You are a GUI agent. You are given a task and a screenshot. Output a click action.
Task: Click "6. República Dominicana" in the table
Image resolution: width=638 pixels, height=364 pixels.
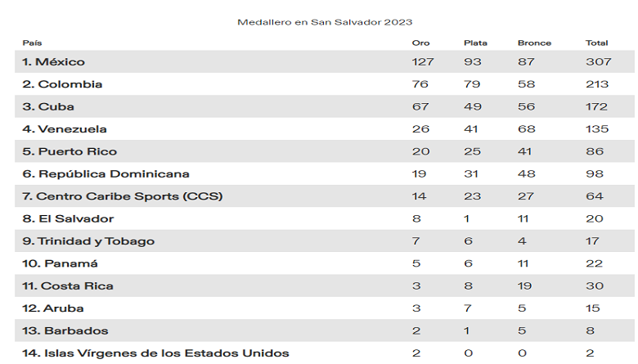(106, 173)
